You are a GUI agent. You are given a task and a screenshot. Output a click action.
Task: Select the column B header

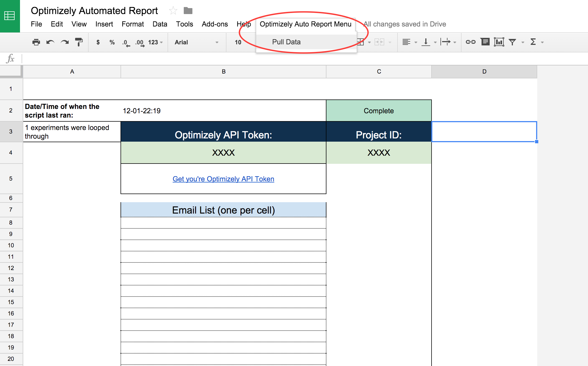click(223, 72)
